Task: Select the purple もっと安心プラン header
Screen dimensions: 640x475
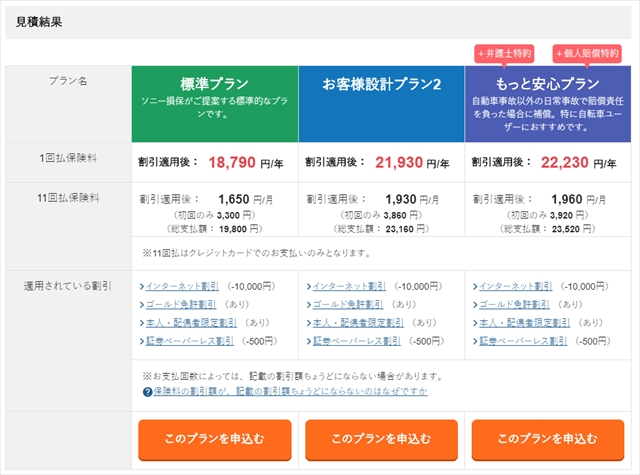Action: coord(548,103)
